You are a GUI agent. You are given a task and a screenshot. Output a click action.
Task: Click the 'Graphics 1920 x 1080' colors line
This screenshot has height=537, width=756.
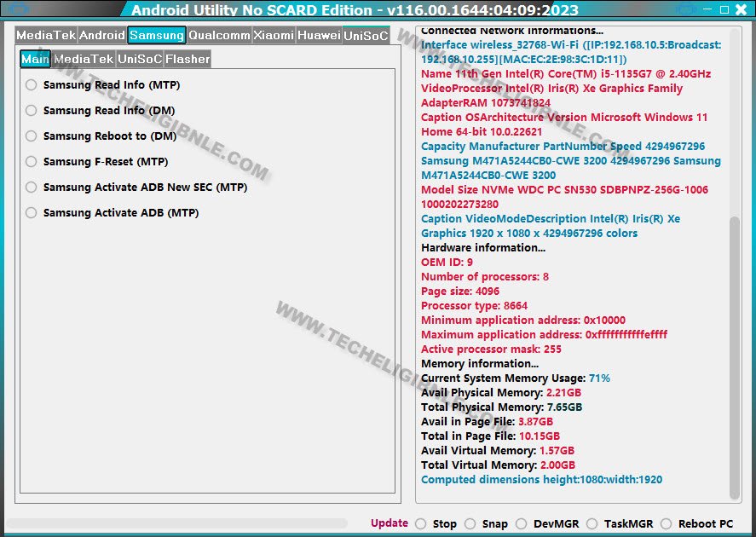529,233
